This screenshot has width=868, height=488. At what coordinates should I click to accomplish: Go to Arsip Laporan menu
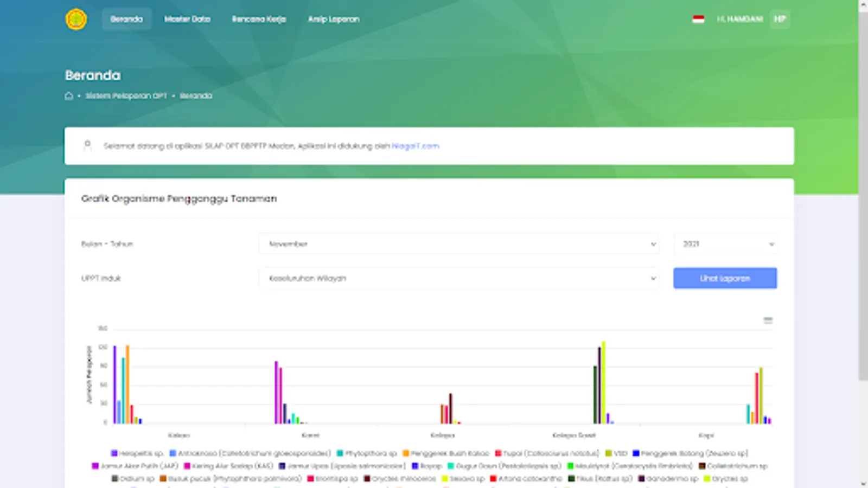[334, 19]
